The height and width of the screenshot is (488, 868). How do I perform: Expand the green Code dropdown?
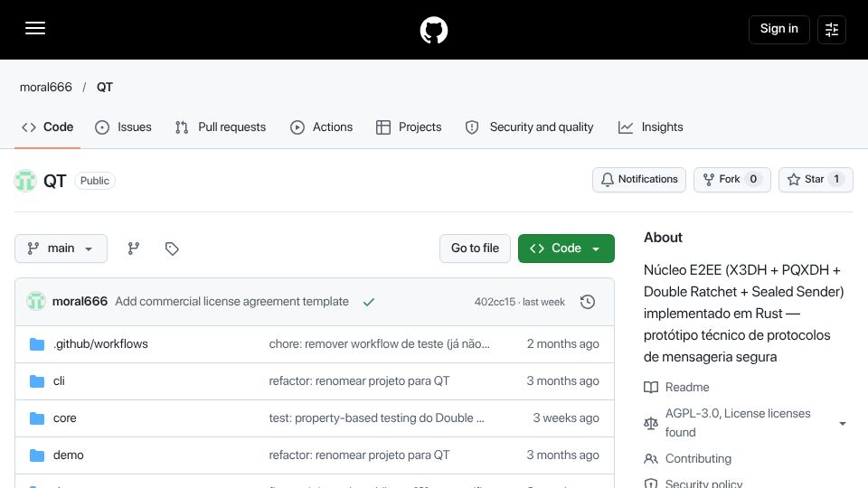[566, 249]
